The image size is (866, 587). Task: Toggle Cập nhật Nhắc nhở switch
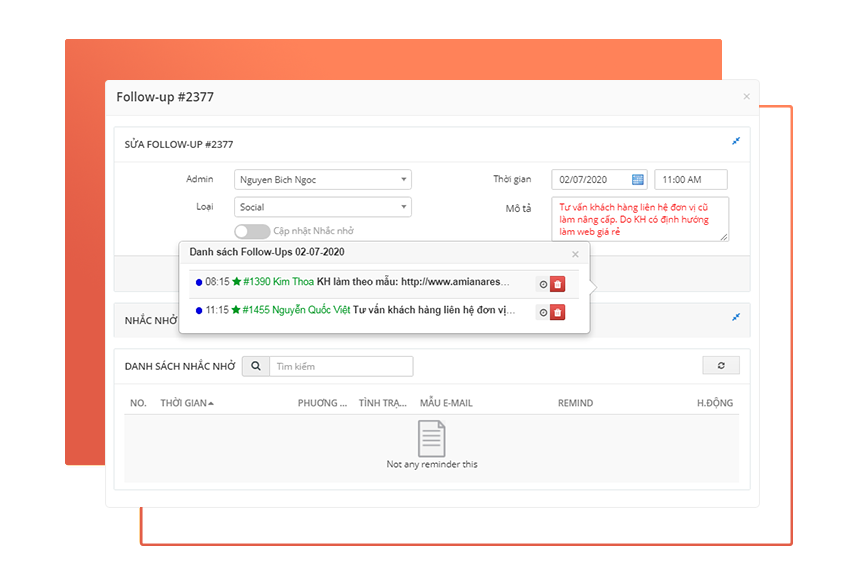pos(252,232)
